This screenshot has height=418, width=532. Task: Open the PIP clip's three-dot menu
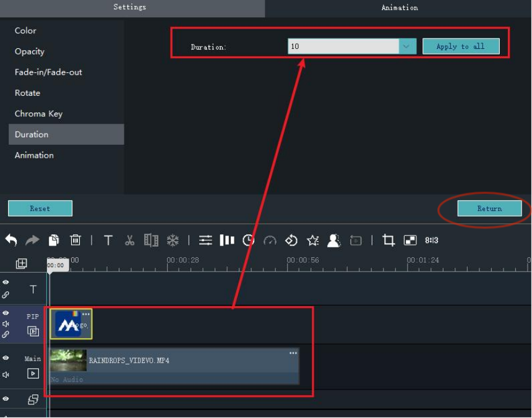click(87, 313)
